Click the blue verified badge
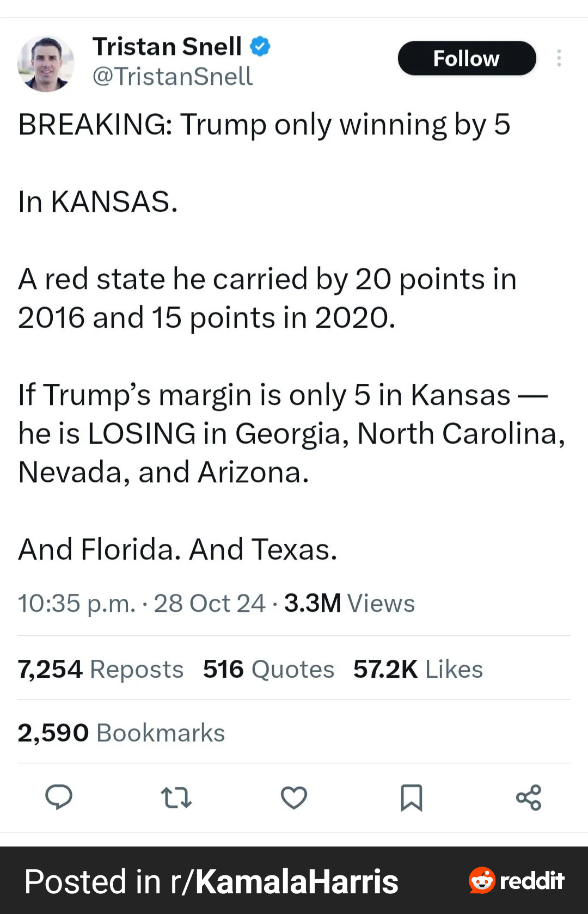 (260, 46)
